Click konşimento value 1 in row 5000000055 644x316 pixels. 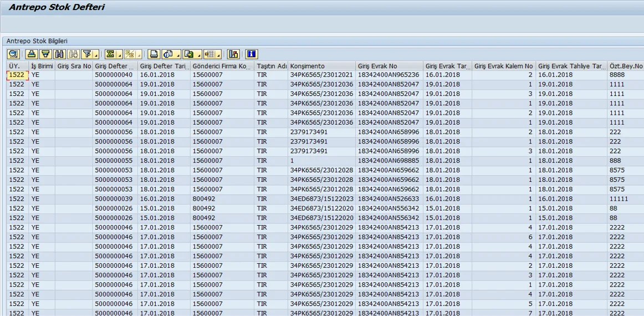(321, 161)
